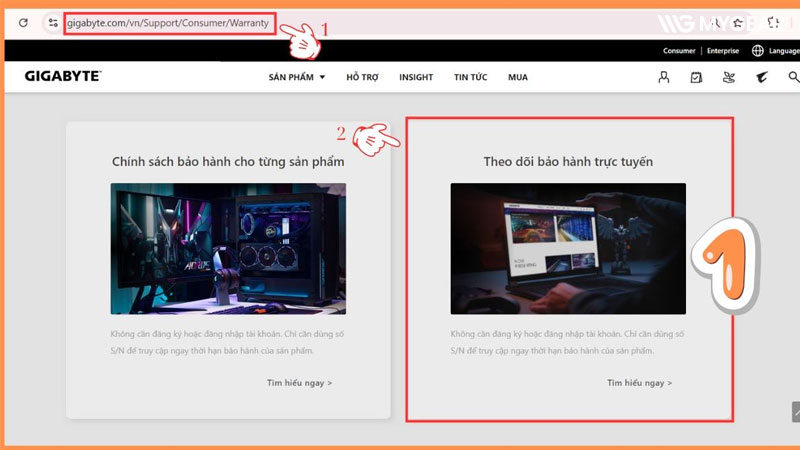Open the AORUS falcon icon
Screen dimensions: 800x450
click(762, 78)
